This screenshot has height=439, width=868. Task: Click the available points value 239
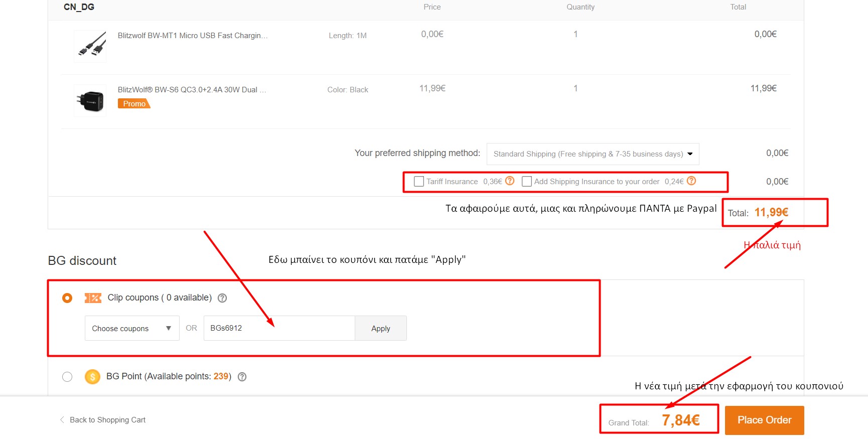(221, 376)
